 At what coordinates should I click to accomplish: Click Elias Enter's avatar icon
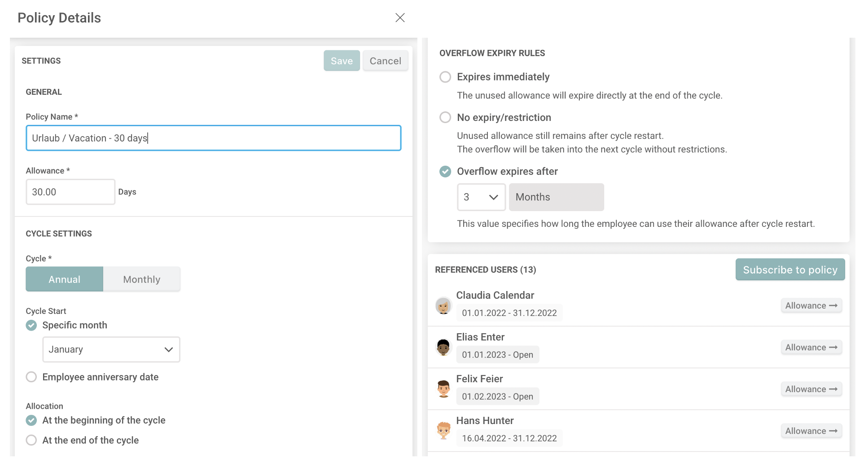[x=443, y=347]
